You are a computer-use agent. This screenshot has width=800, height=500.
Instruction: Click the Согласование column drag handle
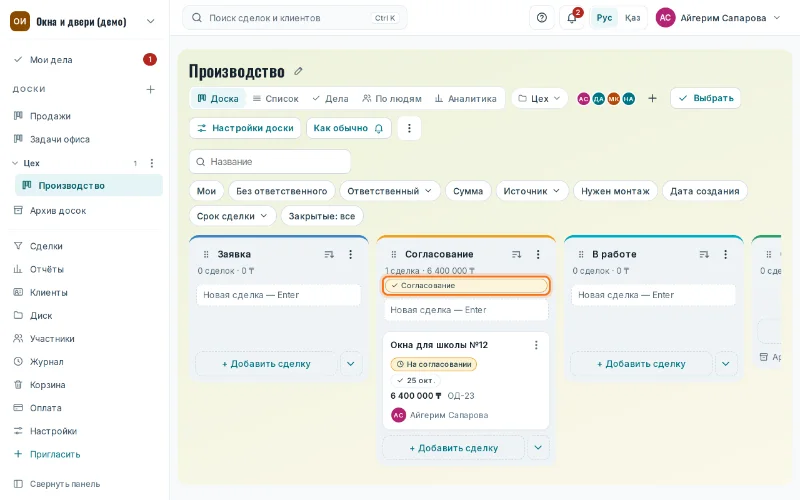pos(393,254)
